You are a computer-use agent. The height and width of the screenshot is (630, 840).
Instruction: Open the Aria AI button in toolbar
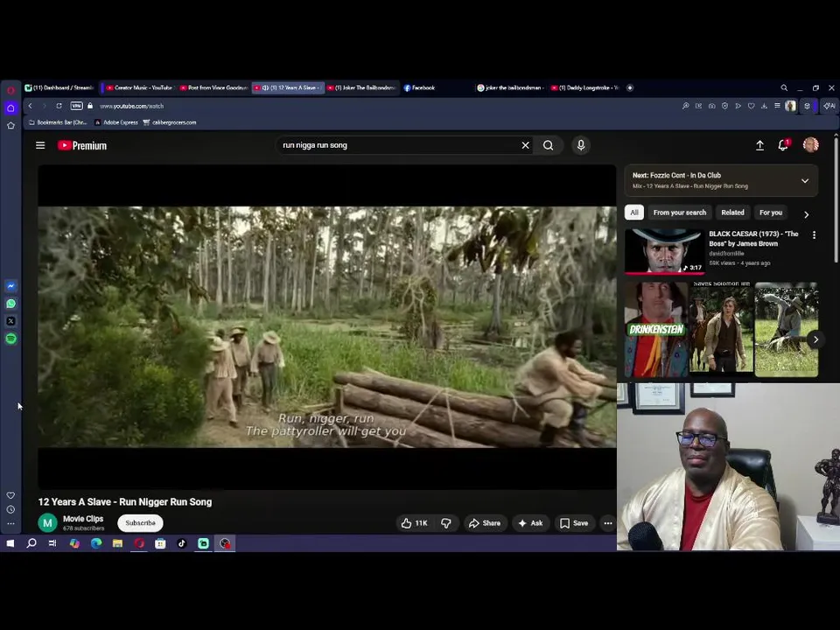829,106
